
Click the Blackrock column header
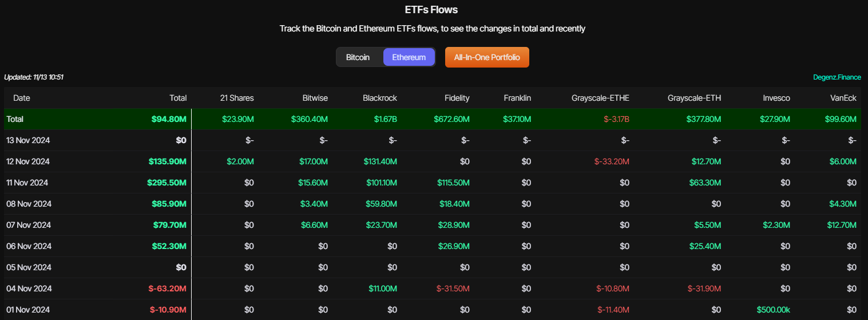[380, 98]
